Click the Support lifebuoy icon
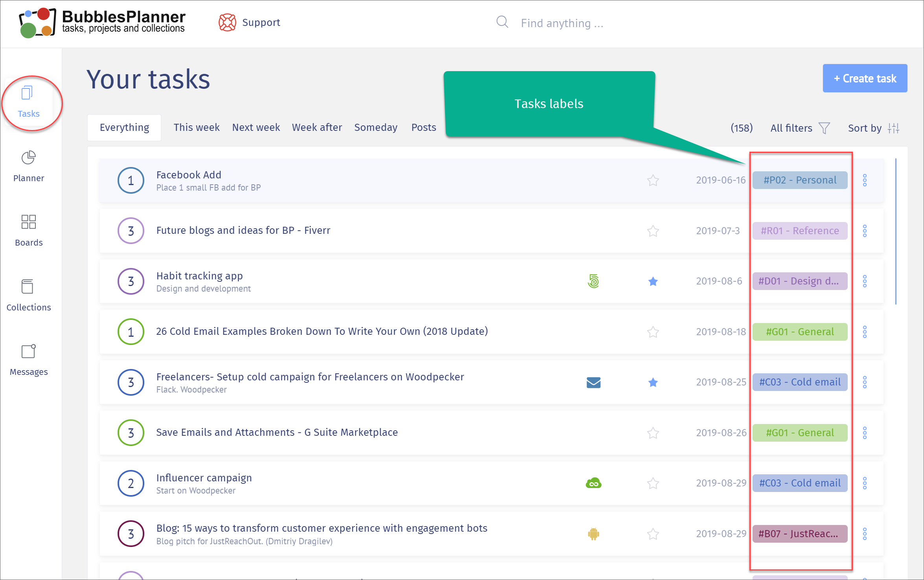 click(227, 22)
